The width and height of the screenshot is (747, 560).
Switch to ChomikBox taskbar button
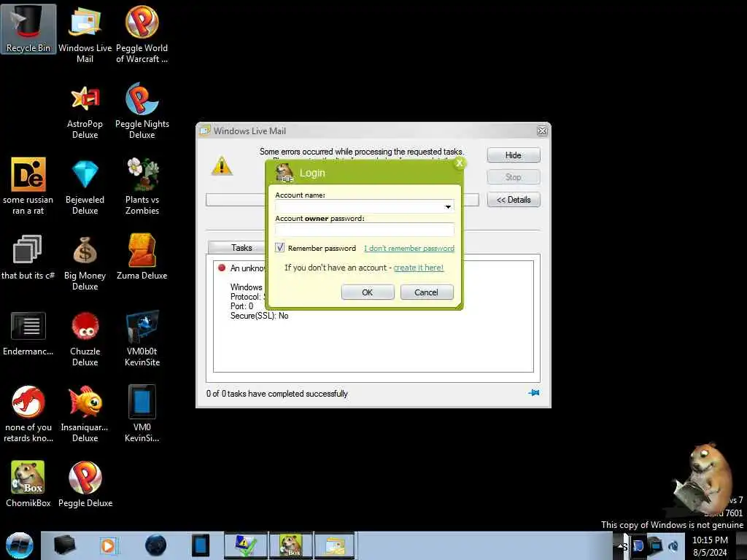click(x=291, y=545)
